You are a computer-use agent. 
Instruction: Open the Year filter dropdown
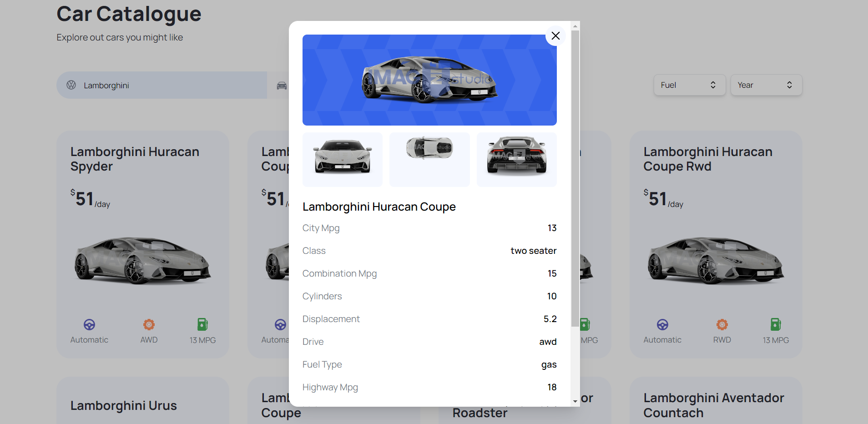tap(766, 85)
